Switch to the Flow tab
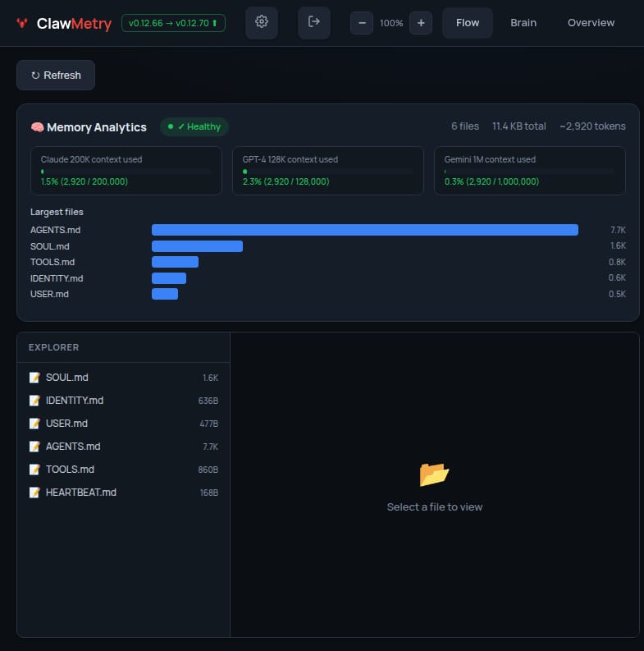 coord(468,23)
